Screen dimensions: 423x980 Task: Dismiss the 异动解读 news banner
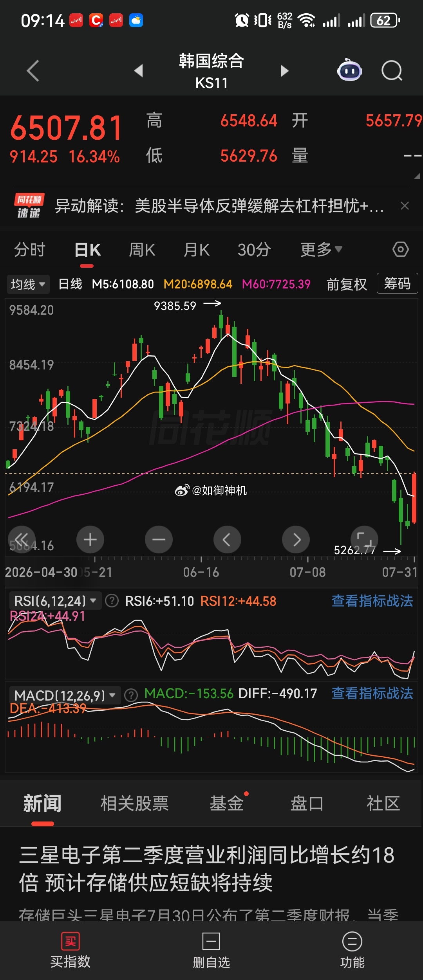point(405,206)
